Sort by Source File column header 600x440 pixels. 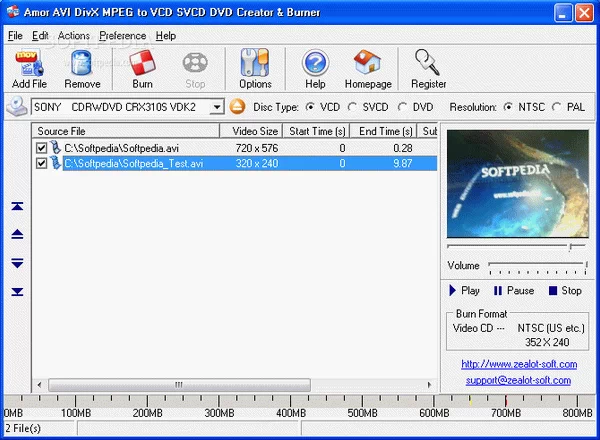pyautogui.click(x=126, y=131)
